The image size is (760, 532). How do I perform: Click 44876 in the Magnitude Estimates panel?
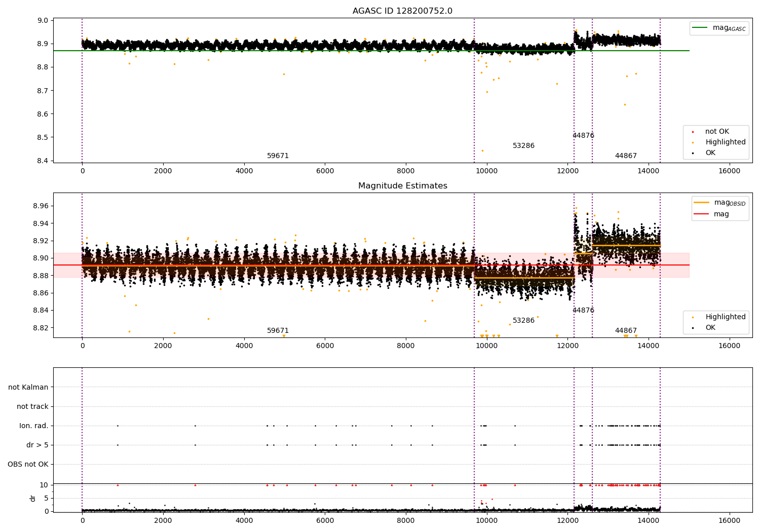click(x=583, y=311)
